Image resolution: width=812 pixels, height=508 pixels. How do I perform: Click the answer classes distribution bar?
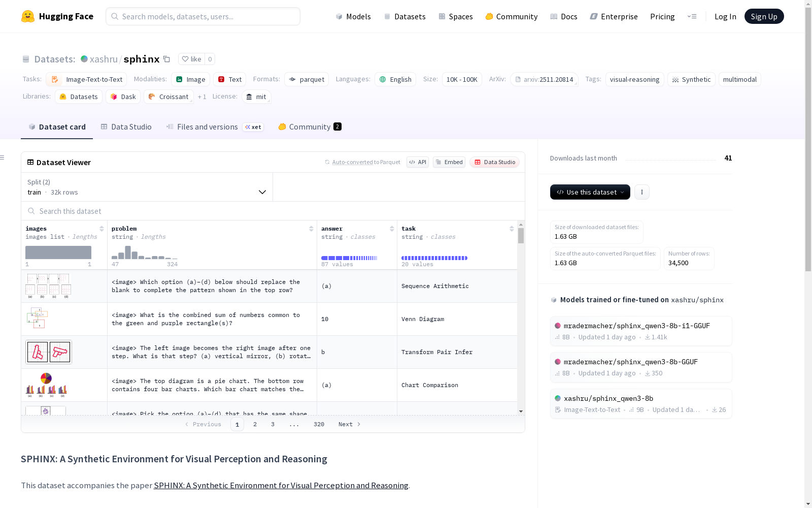[x=349, y=258]
